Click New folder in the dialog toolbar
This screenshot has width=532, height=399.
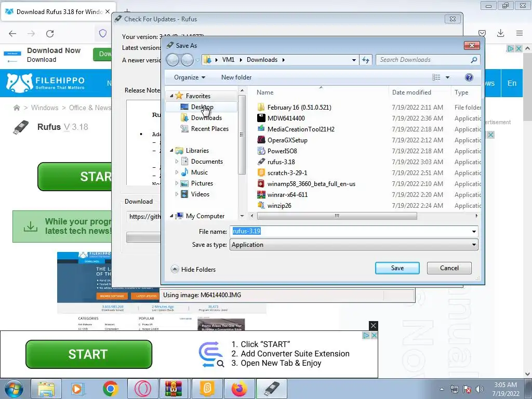tap(236, 77)
